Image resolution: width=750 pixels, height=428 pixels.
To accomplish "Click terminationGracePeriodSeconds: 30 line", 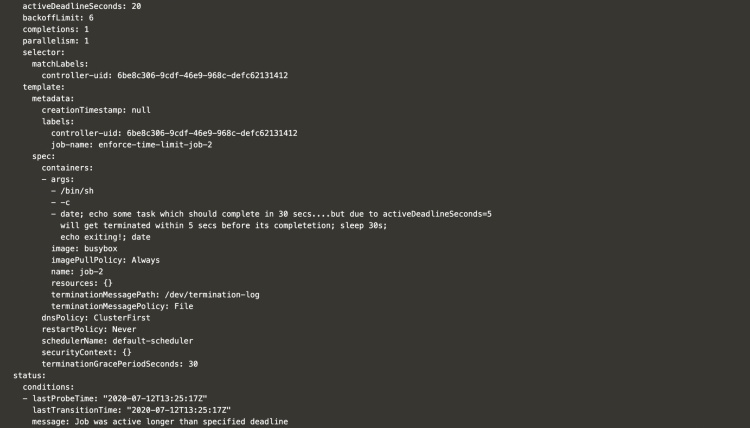I will pos(120,364).
